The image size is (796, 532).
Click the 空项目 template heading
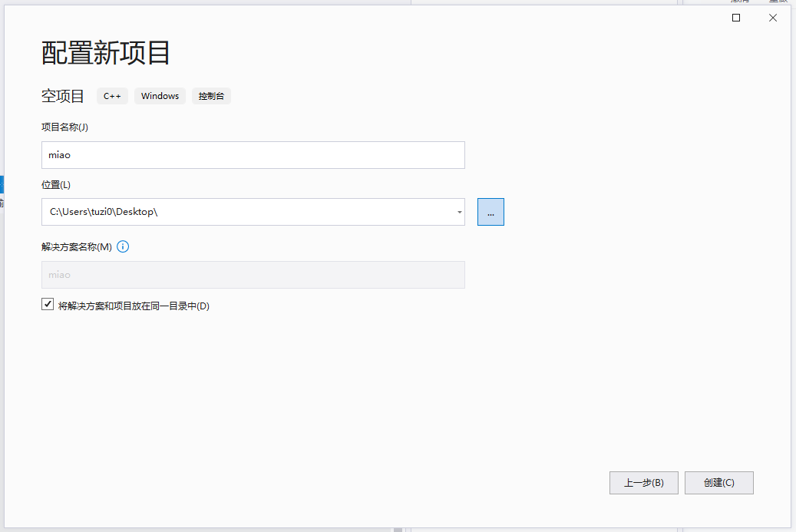click(x=62, y=95)
